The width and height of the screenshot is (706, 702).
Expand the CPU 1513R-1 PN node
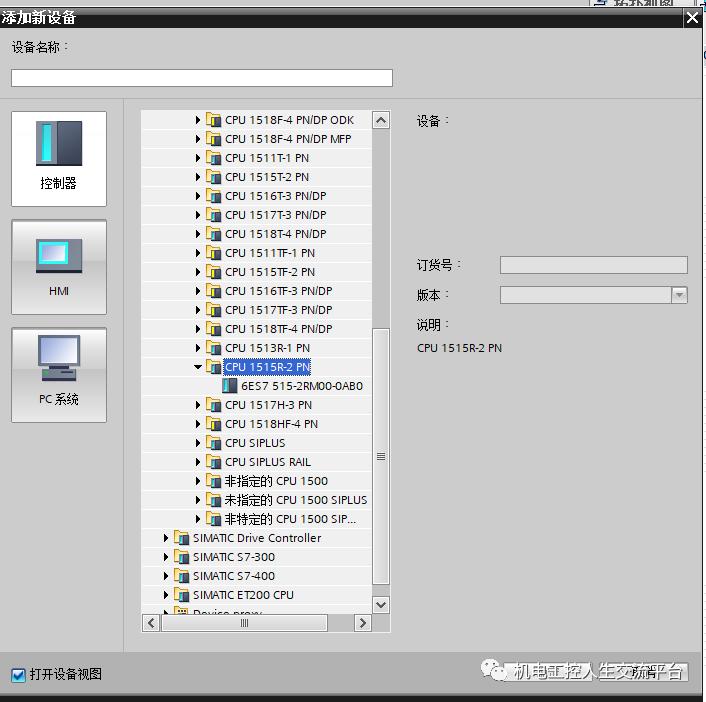coord(198,348)
